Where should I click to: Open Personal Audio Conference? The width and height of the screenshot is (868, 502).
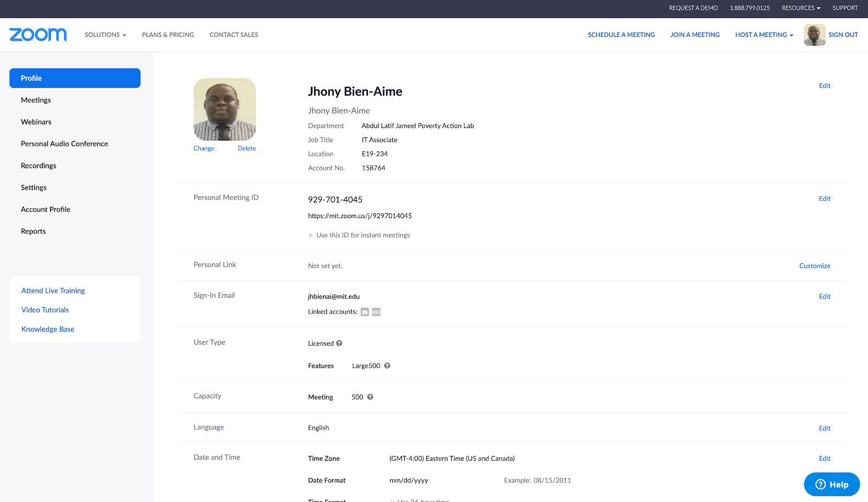tap(65, 144)
